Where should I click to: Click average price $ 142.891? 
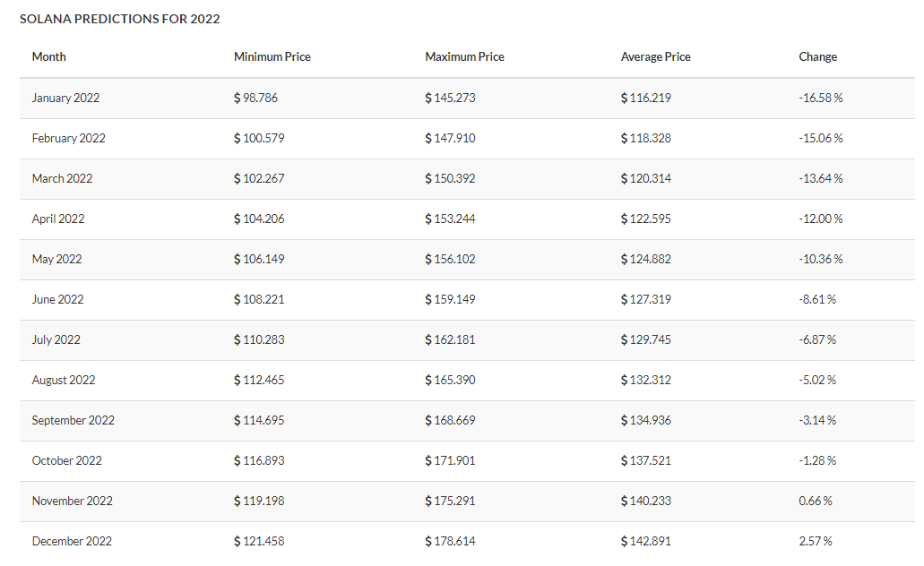pyautogui.click(x=646, y=541)
